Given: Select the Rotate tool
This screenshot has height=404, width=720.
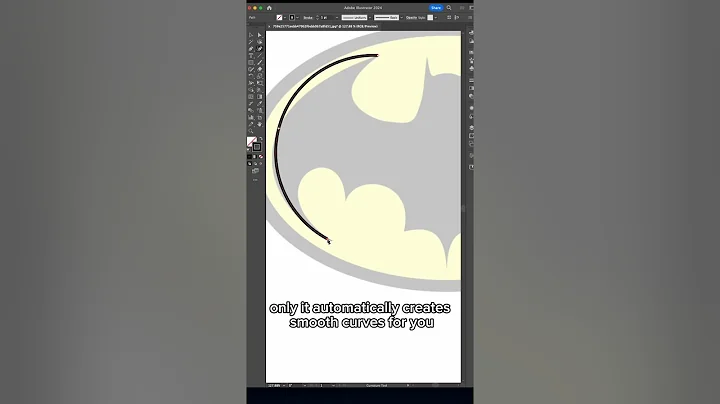Looking at the screenshot, I should coord(251,76).
